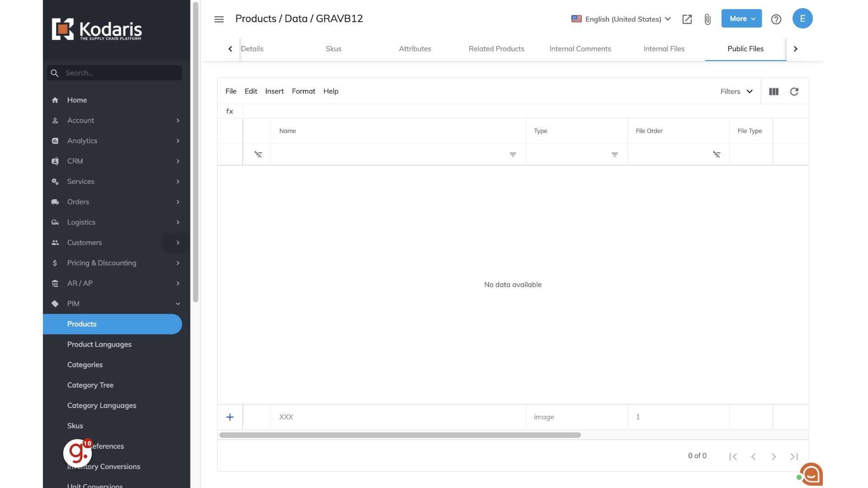Open the chat support widget icon

click(x=811, y=474)
